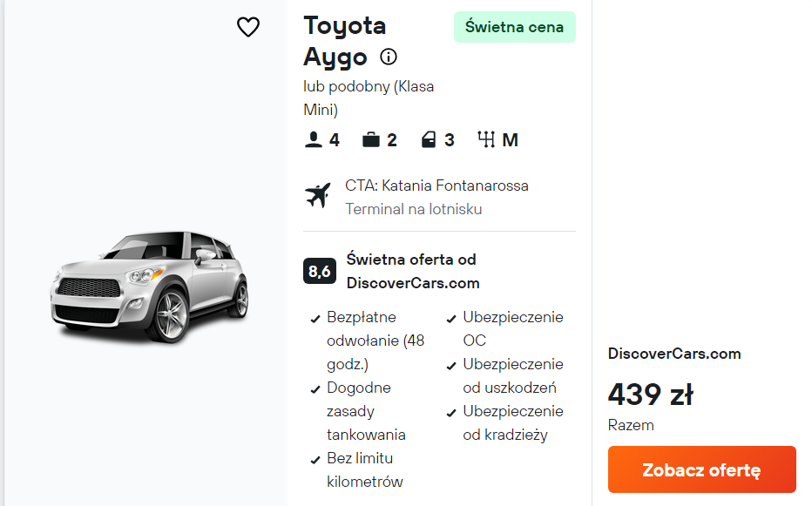The height and width of the screenshot is (506, 812).
Task: Click Ubezpieczenie od kradzieży feature
Action: 512,422
